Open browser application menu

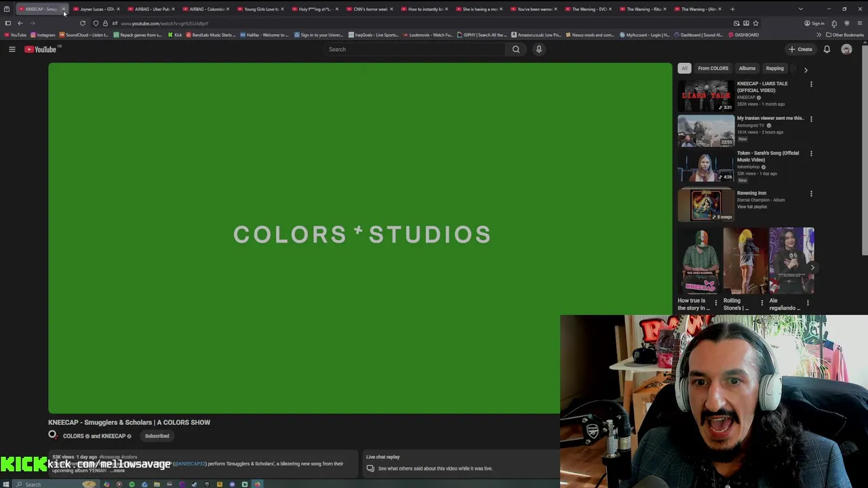(859, 24)
